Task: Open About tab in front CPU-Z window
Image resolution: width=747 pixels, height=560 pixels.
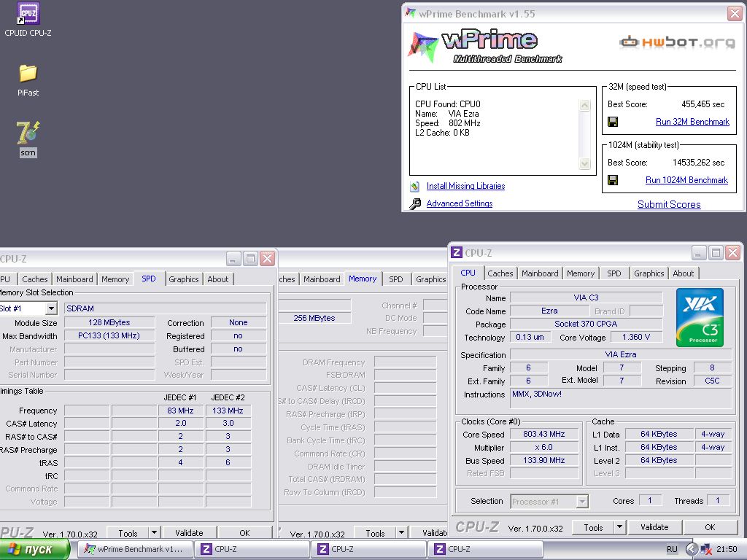Action: pyautogui.click(x=683, y=273)
